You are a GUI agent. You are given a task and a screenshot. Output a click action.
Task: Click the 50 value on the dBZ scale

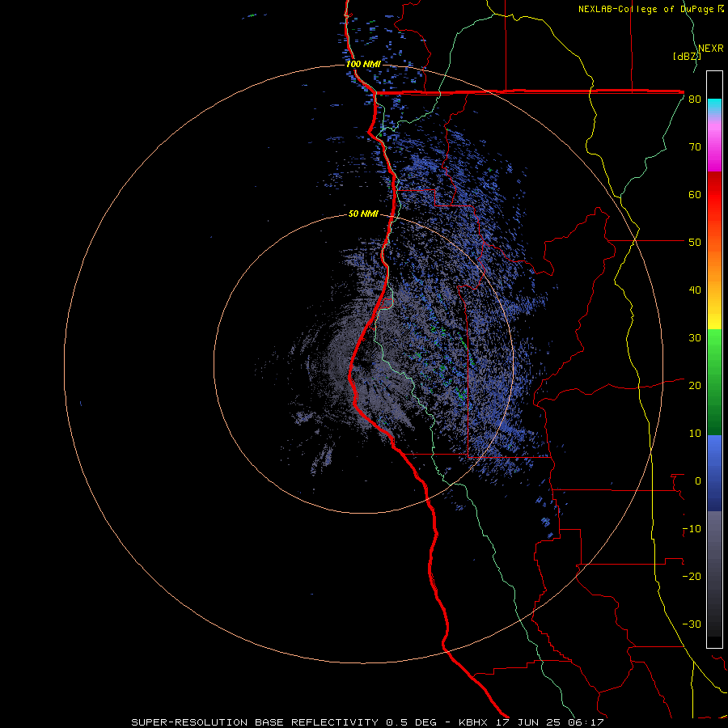pos(695,243)
